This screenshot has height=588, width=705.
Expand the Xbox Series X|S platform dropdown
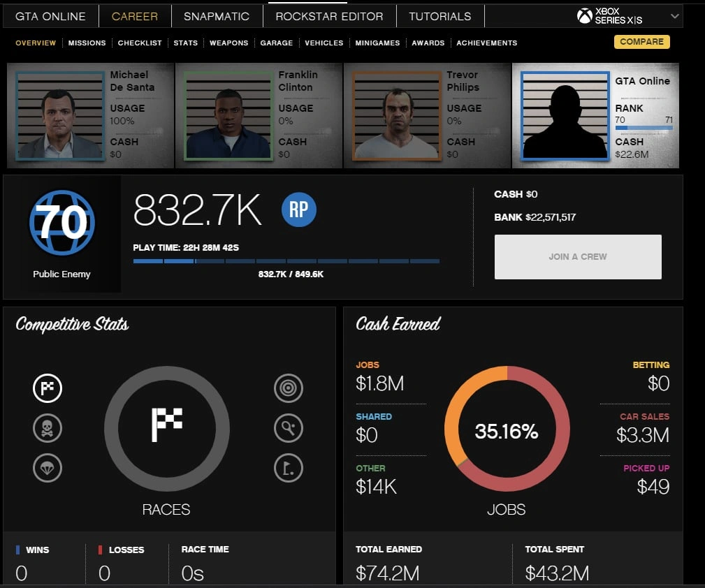[674, 16]
